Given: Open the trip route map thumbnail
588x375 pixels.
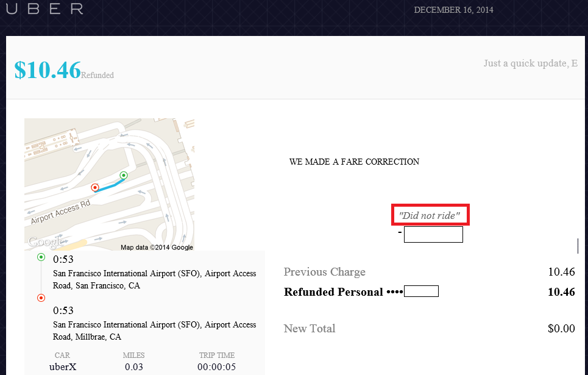Looking at the screenshot, I should coord(110,184).
